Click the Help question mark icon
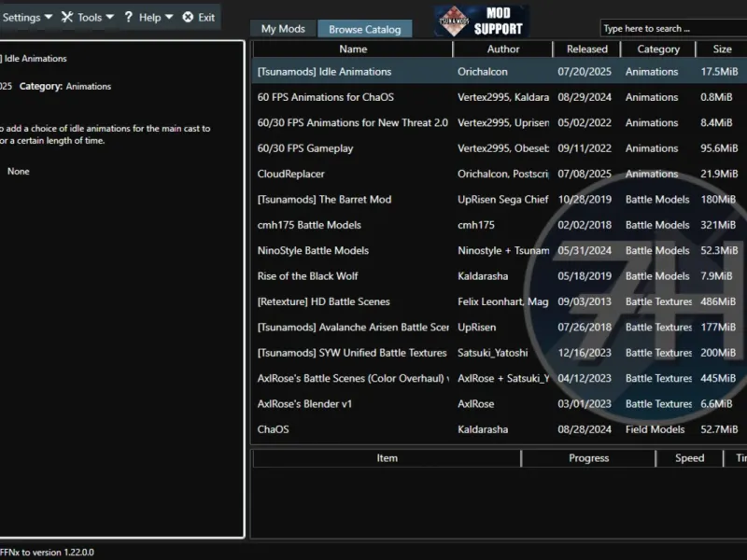 point(128,17)
